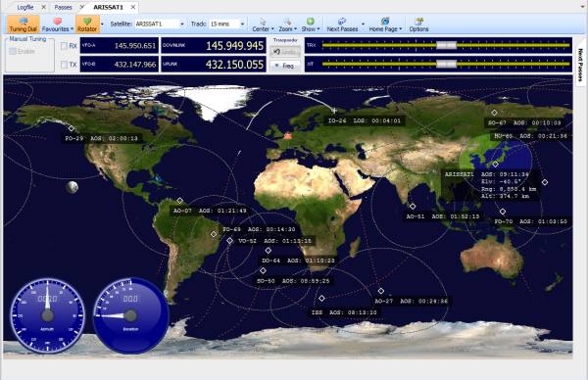588x380 pixels.
Task: Click the 'IO-26 AOS: 00:04:01' label
Action: (x=365, y=120)
